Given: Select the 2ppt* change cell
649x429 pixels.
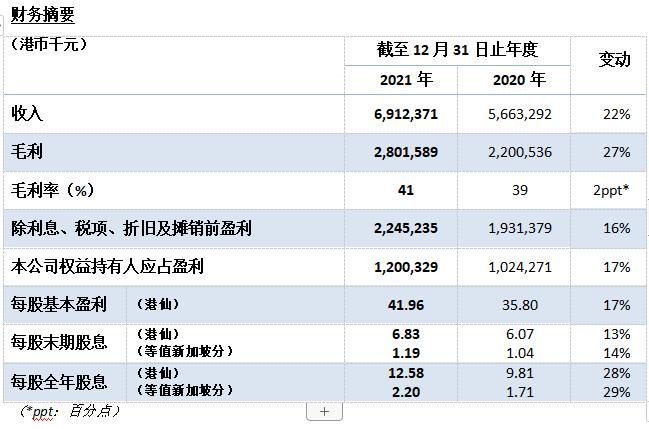Looking at the screenshot, I should point(611,190).
